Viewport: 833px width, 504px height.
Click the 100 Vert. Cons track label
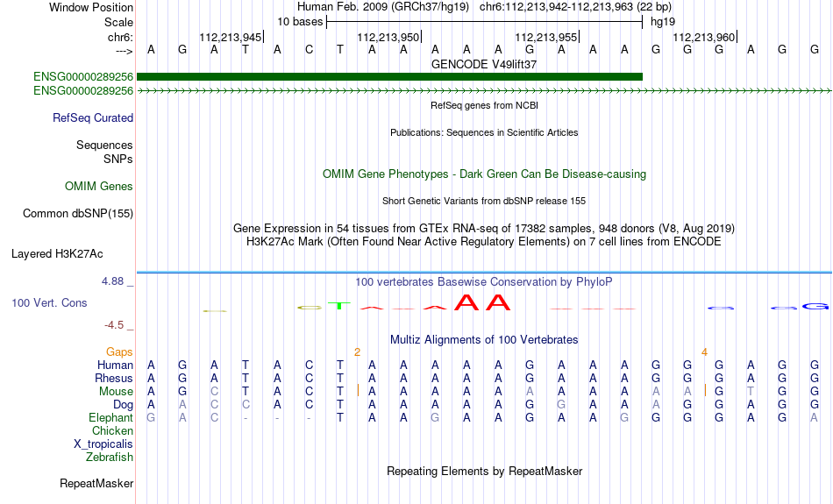49,302
